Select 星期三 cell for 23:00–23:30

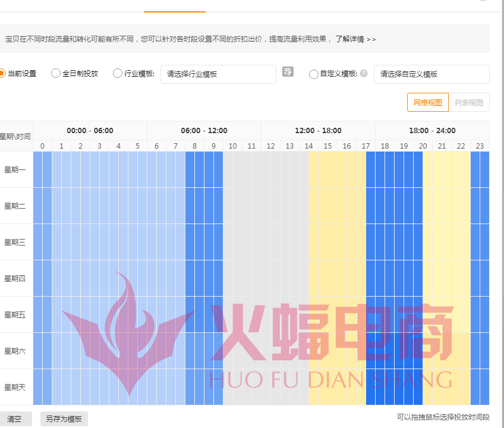pos(475,242)
